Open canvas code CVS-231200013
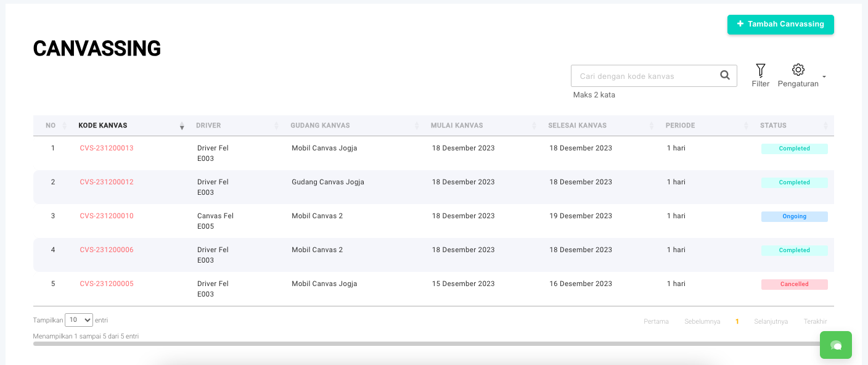This screenshot has width=868, height=365. point(107,148)
